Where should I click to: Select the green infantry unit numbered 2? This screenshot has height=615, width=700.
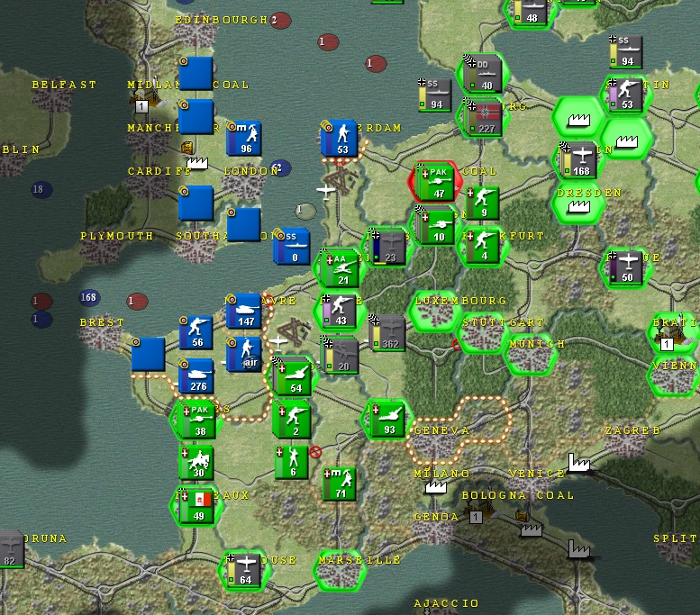pyautogui.click(x=292, y=419)
